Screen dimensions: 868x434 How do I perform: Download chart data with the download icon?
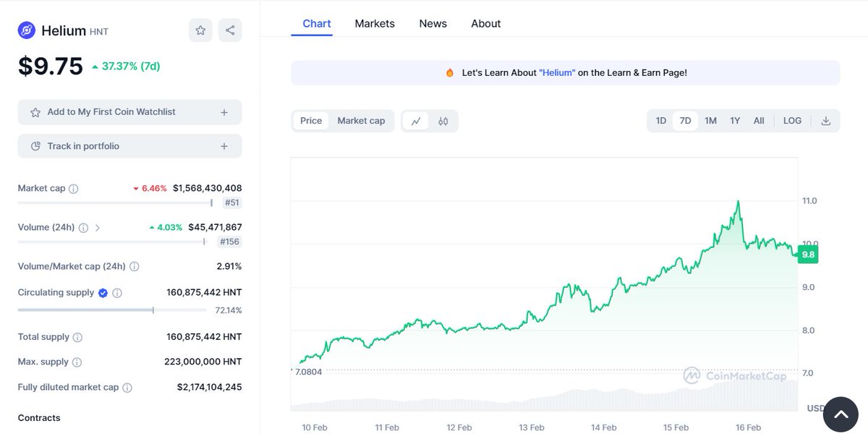(x=825, y=121)
